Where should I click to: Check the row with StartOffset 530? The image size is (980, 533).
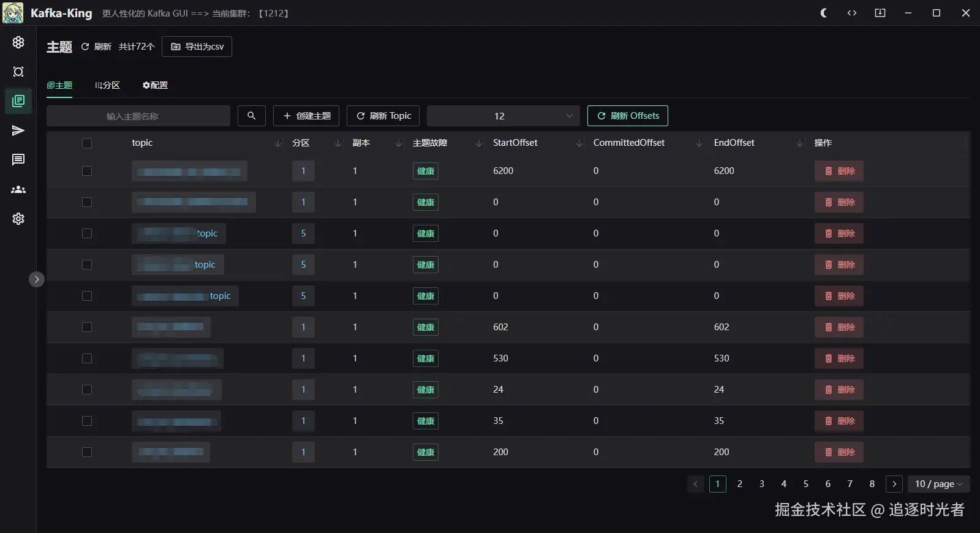click(x=87, y=358)
